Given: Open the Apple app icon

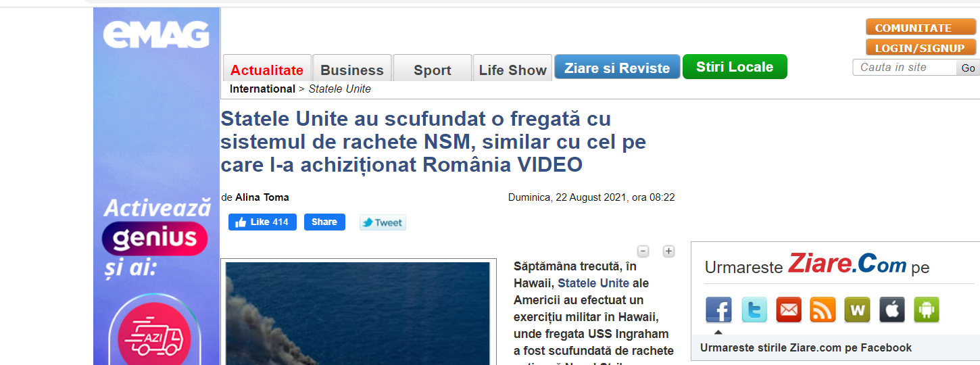Looking at the screenshot, I should click(892, 310).
